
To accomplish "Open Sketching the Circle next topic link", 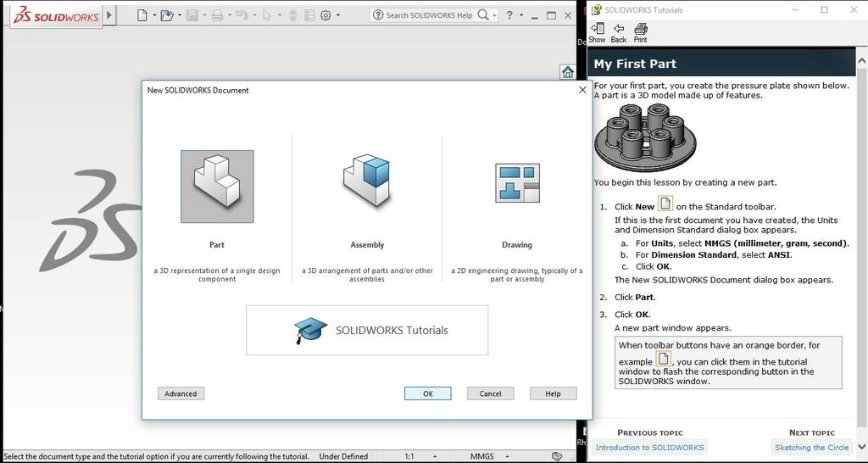I will pyautogui.click(x=811, y=448).
